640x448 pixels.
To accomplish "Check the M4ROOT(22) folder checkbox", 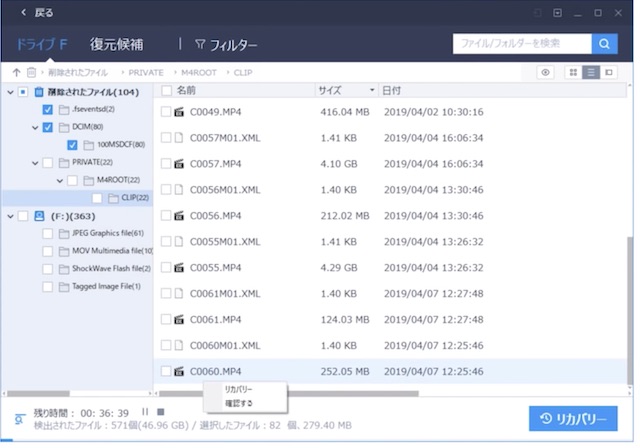I will click(x=72, y=180).
